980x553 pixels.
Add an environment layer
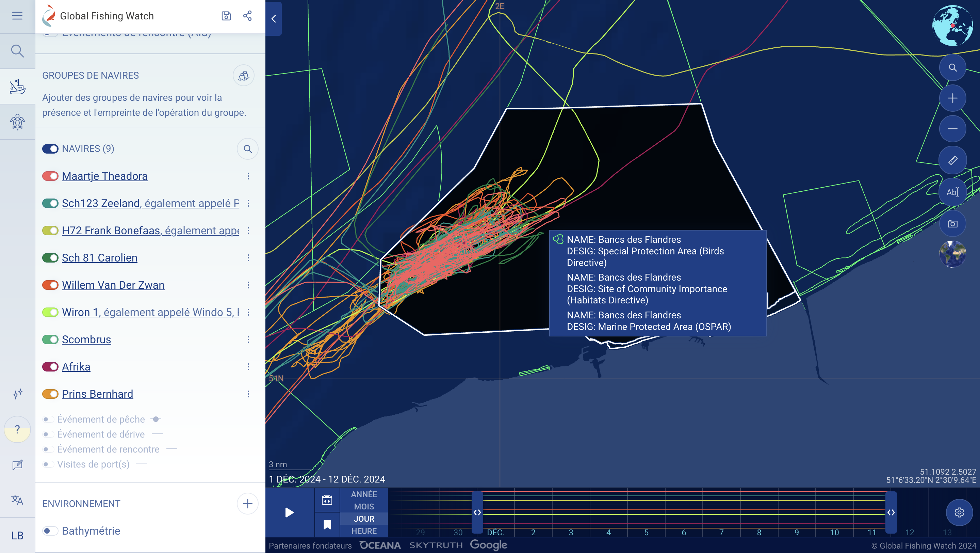[248, 504]
